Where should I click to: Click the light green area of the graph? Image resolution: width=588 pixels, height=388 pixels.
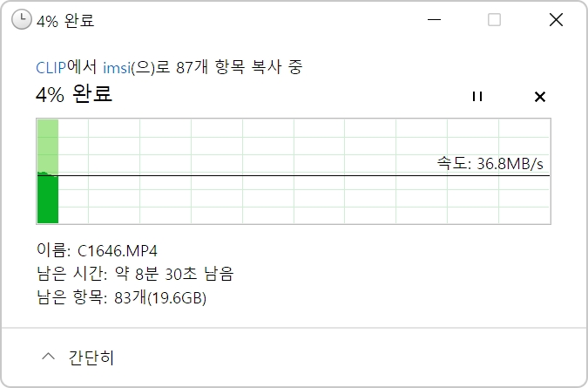tap(48, 146)
